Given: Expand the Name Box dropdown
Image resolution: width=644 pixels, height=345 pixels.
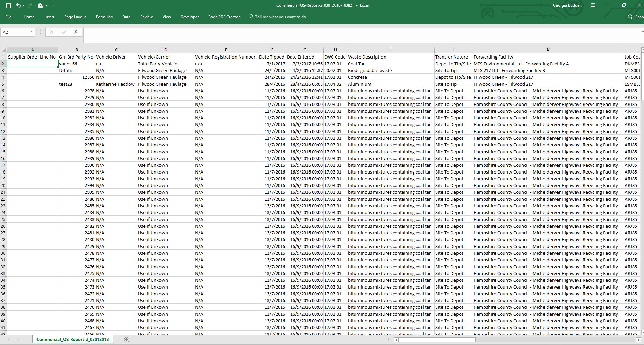Looking at the screenshot, I should [x=31, y=32].
